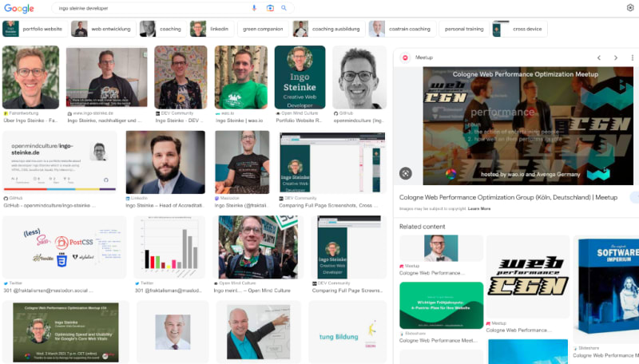Screen dimensions: 639x364
Task: Click 'Ingo Steinke – Head of Accreditati...' caption
Action: click(165, 206)
